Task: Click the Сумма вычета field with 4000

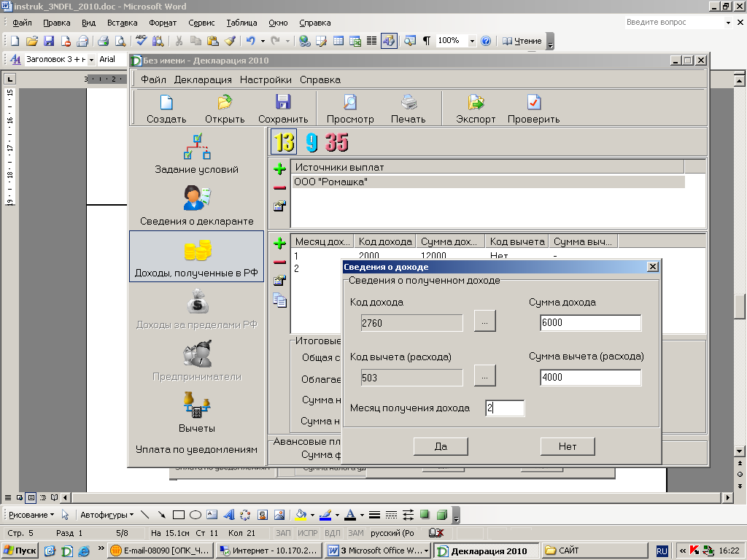Action: (591, 377)
